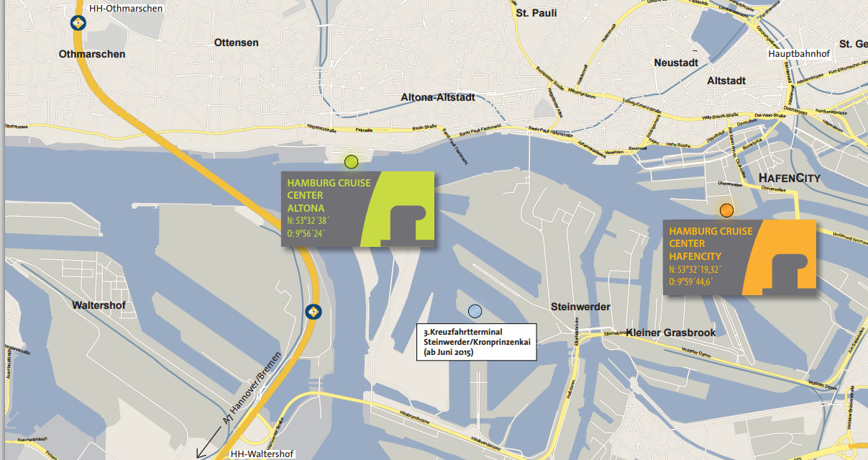868x460 pixels.
Task: Click the HH-Othmarschen motorway junction icon
Action: (x=78, y=22)
